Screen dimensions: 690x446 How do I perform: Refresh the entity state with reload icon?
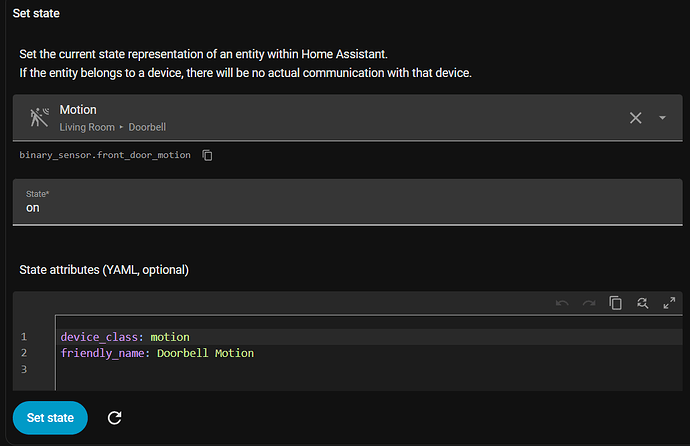point(114,418)
